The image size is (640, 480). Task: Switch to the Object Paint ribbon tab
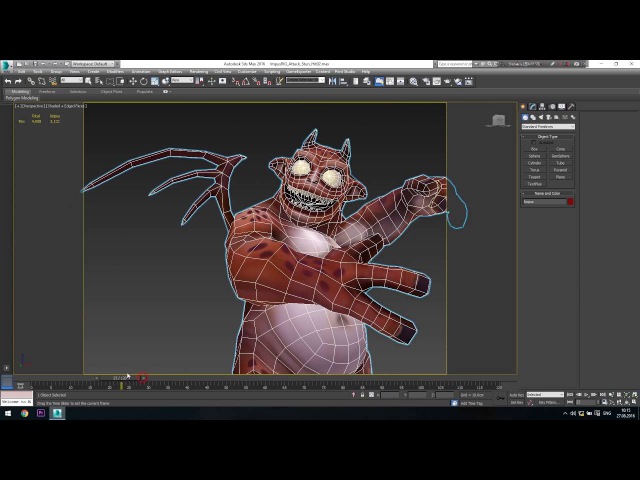(x=111, y=92)
